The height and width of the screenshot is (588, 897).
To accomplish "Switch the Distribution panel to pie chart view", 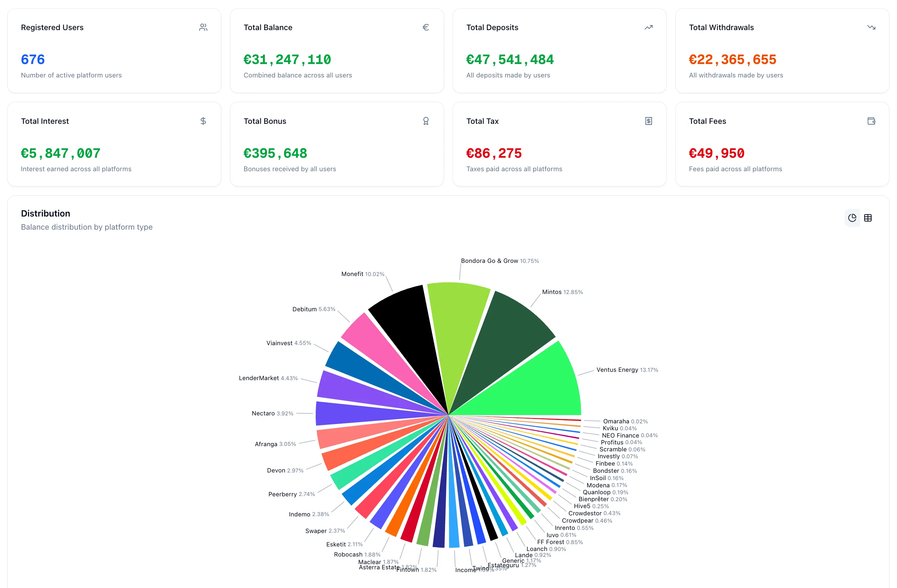I will pos(852,218).
